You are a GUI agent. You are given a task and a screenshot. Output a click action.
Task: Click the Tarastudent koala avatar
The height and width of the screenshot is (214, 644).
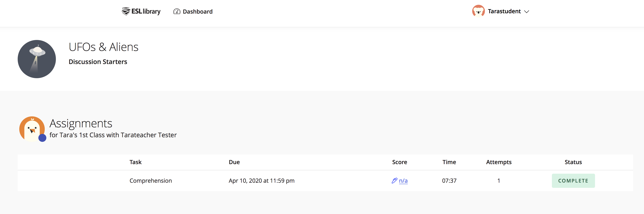pyautogui.click(x=478, y=11)
